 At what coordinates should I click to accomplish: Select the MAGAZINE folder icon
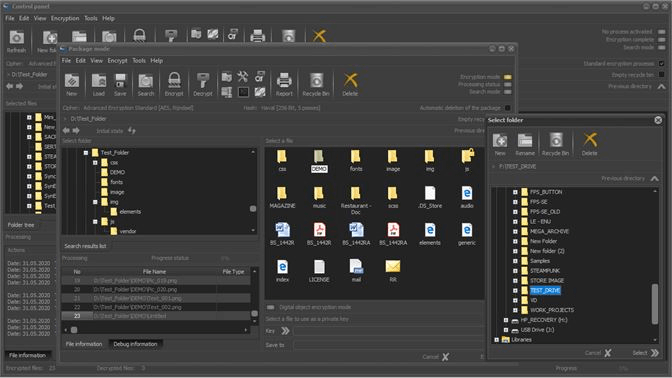click(282, 197)
